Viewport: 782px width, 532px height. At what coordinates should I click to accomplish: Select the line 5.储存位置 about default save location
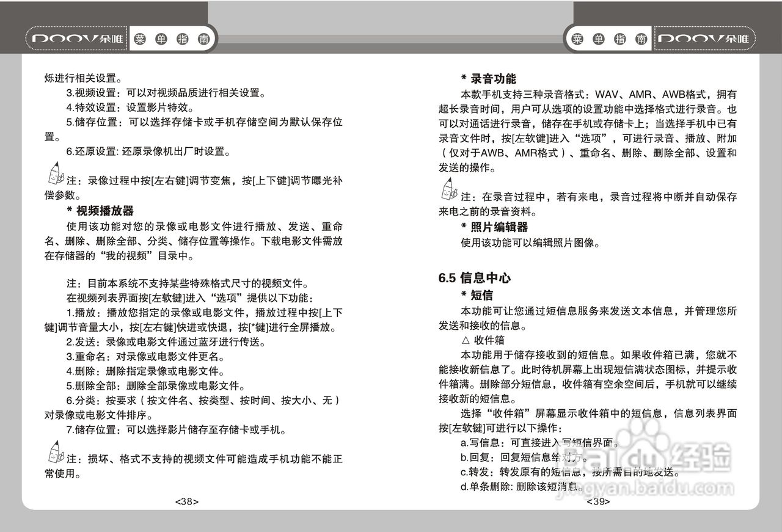[x=194, y=129]
